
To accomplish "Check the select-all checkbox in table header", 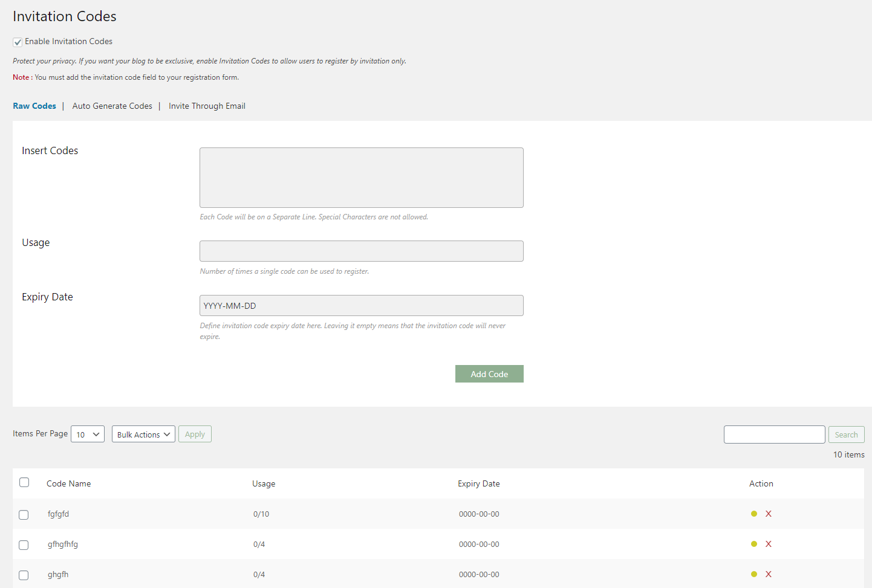I will [x=24, y=482].
